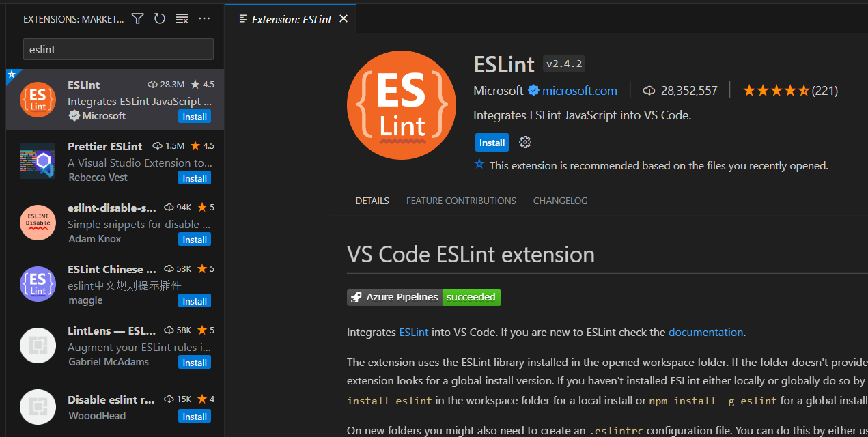Click the Rebecca Vest publisher name
The width and height of the screenshot is (868, 437).
coord(98,178)
